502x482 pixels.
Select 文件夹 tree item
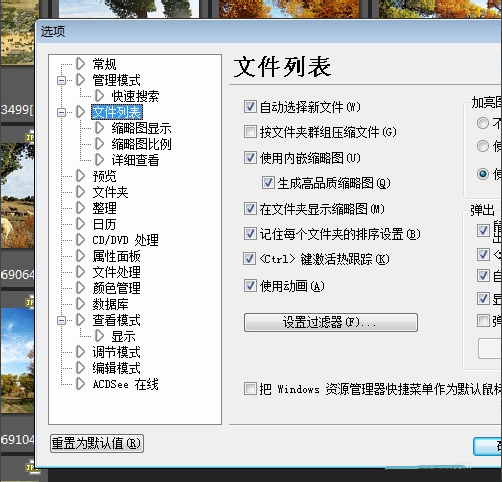[x=110, y=192]
